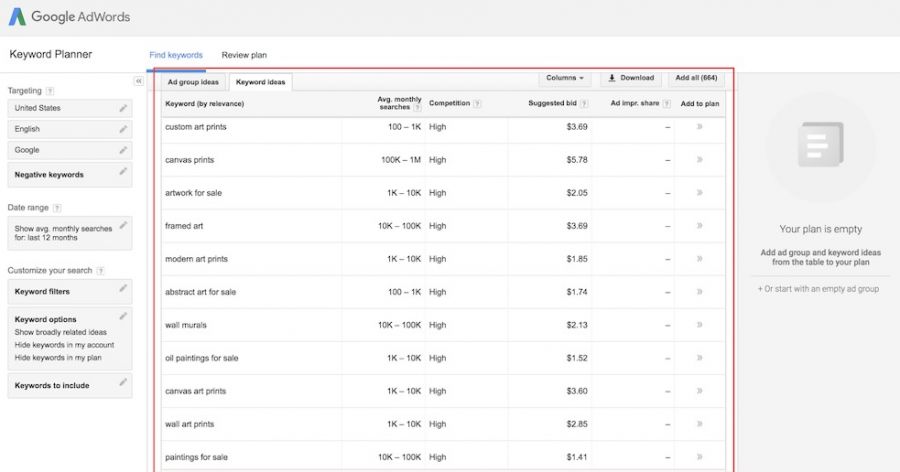Open Date range help question mark
Screen dimensions: 900x472
point(57,208)
